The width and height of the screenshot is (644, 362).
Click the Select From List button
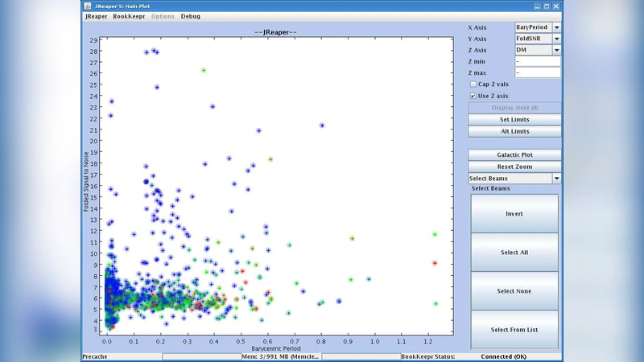514,330
